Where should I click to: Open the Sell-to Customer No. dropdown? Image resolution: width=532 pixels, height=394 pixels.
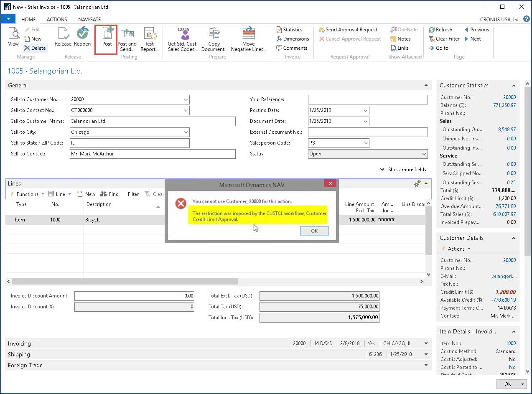point(186,100)
